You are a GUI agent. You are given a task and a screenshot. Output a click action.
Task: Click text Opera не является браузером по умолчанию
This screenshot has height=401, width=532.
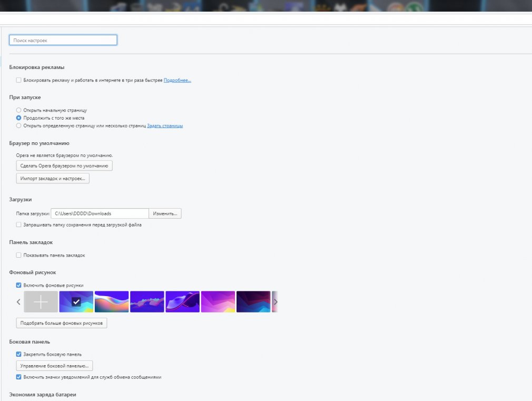(64, 155)
